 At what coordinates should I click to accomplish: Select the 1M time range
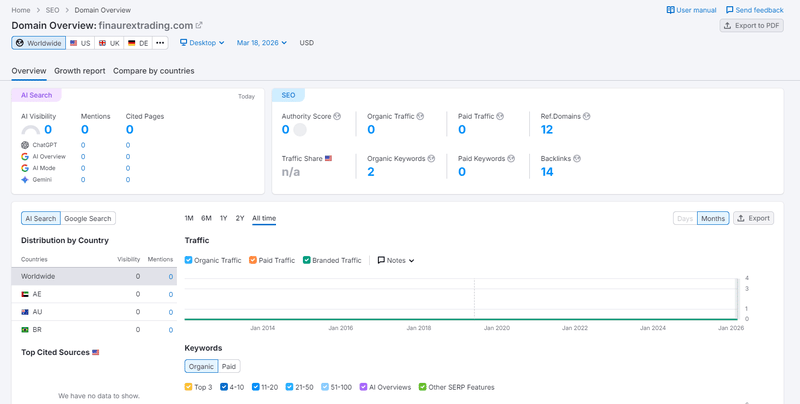pyautogui.click(x=189, y=218)
